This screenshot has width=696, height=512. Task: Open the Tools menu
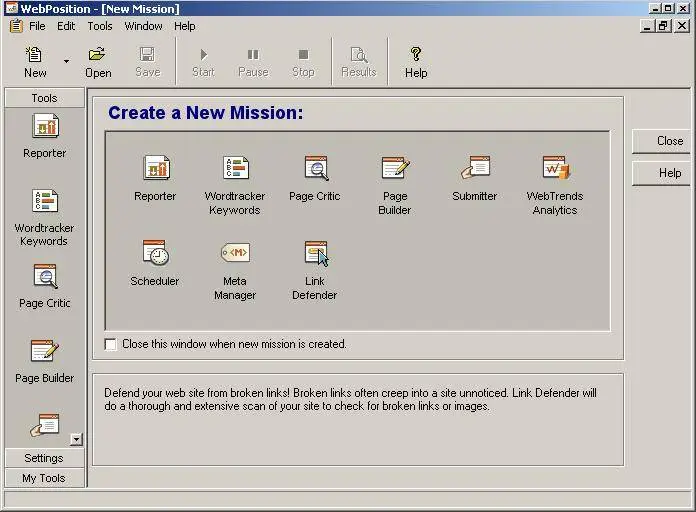click(100, 26)
